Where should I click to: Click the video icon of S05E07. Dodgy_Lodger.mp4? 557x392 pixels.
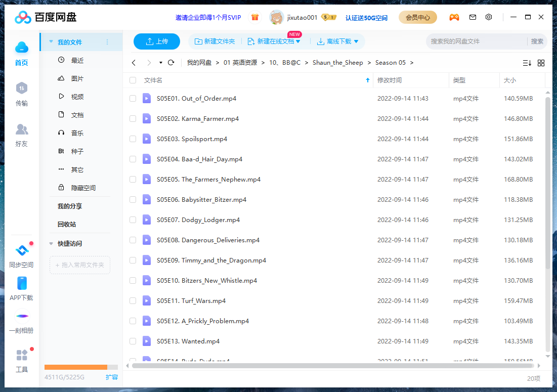(x=147, y=220)
